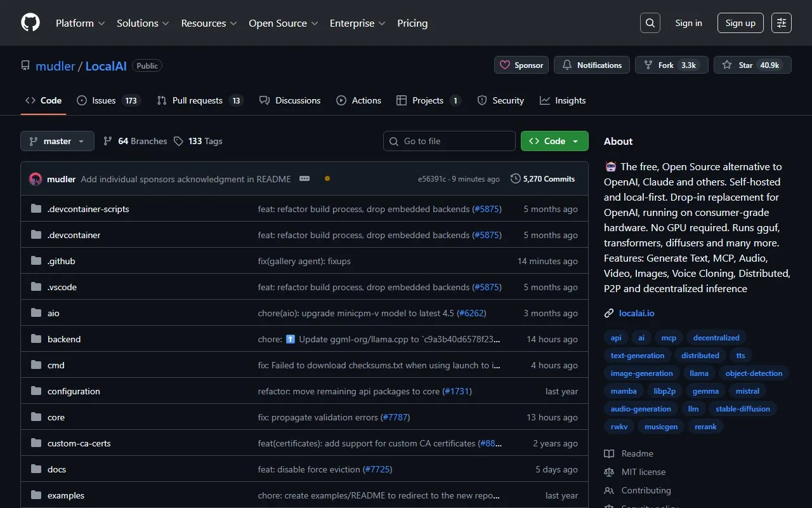Open the backend folder

pos(64,339)
